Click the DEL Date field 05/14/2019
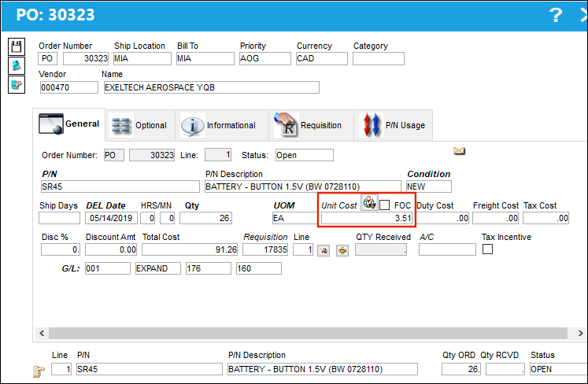The width and height of the screenshot is (588, 384). 111,218
